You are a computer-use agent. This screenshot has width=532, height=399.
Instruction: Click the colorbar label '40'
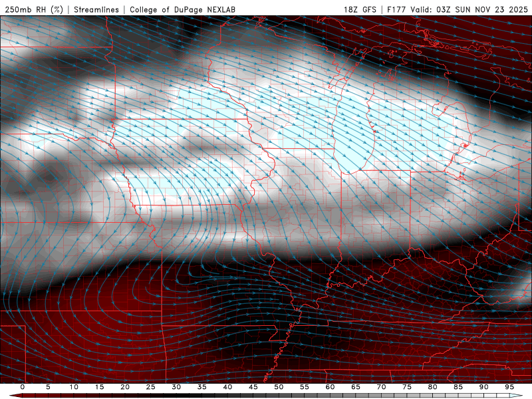coord(227,387)
